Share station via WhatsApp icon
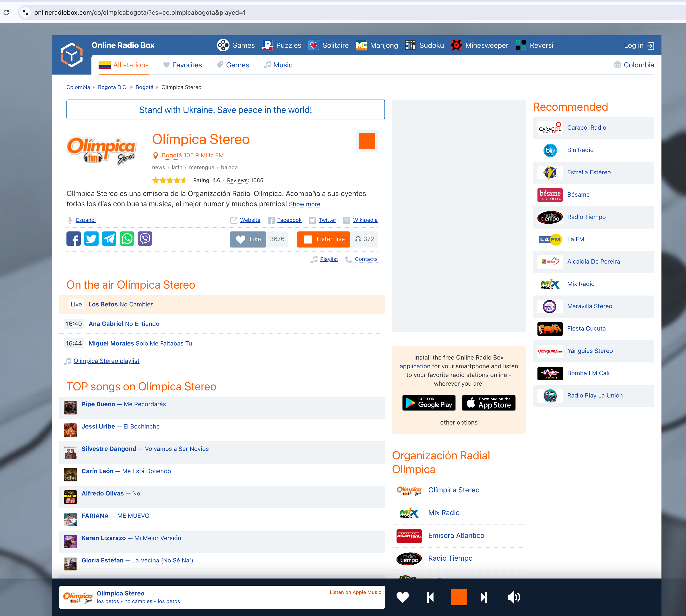686x616 pixels. 127,239
